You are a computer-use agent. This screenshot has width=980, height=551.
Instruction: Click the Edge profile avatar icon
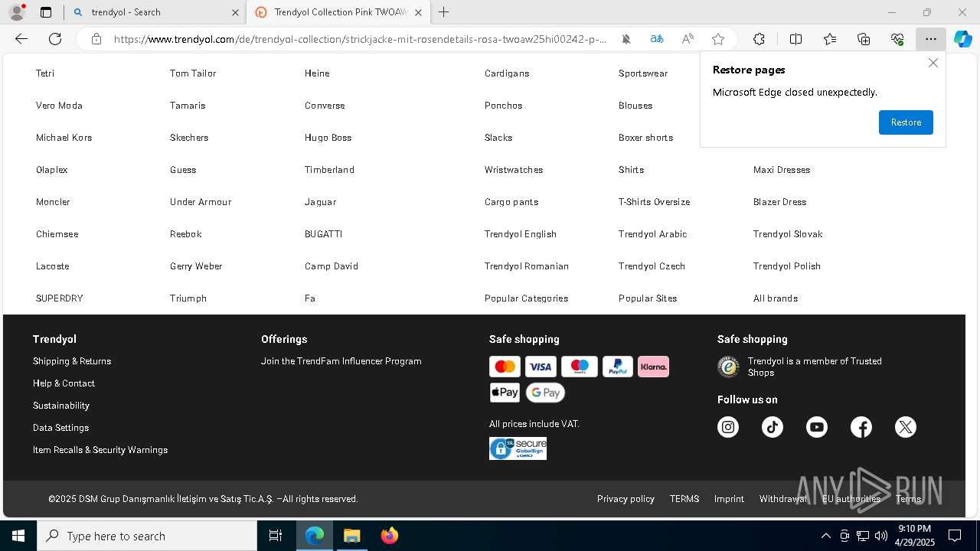(17, 12)
